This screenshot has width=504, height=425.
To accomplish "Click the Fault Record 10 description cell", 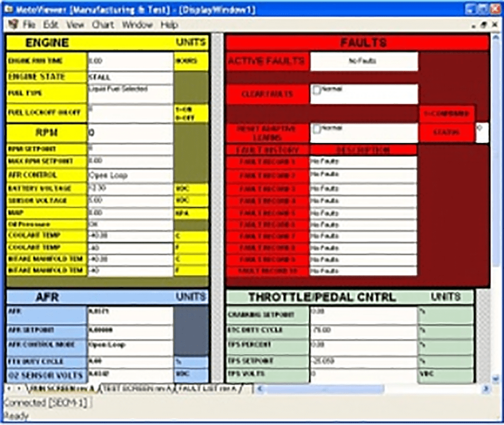I will tap(363, 271).
